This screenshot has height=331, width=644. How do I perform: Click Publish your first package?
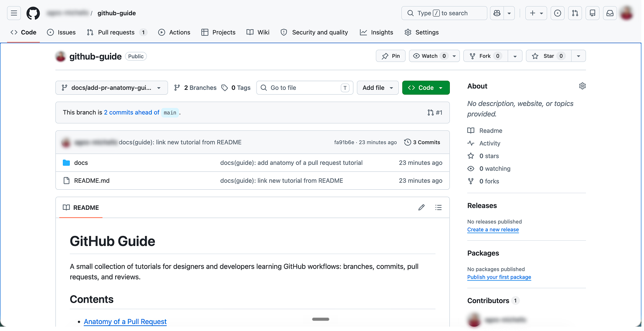pyautogui.click(x=499, y=277)
